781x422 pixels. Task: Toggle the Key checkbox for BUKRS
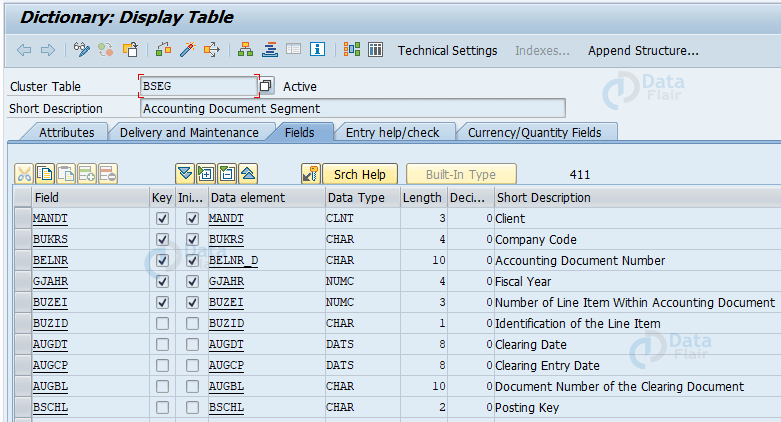(162, 240)
